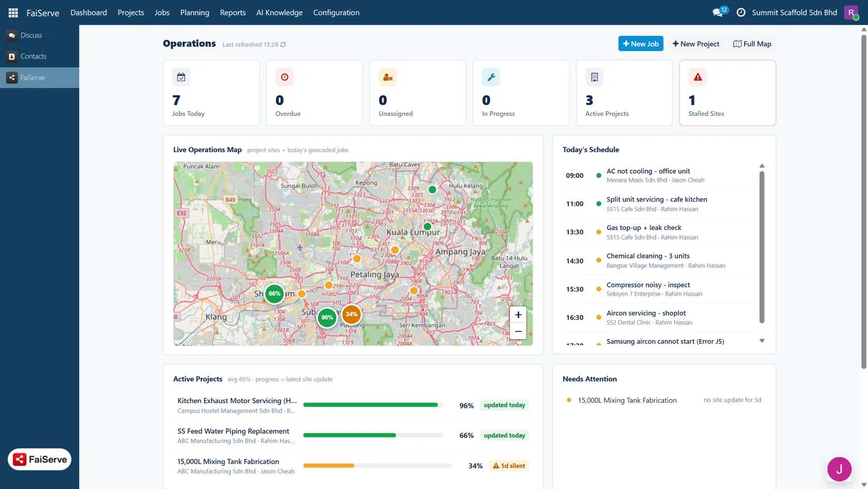The height and width of the screenshot is (489, 868).
Task: Open the apps grid menu icon
Action: [13, 12]
